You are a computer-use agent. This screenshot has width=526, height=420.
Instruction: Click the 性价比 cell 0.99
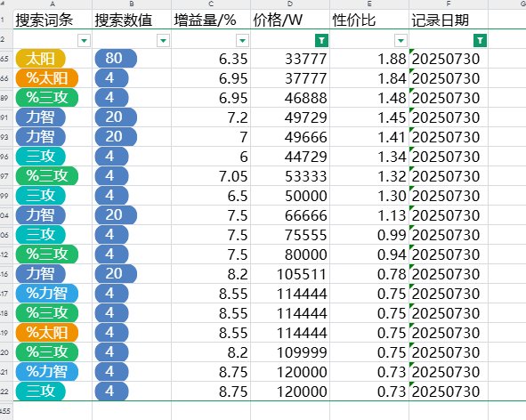click(x=369, y=235)
